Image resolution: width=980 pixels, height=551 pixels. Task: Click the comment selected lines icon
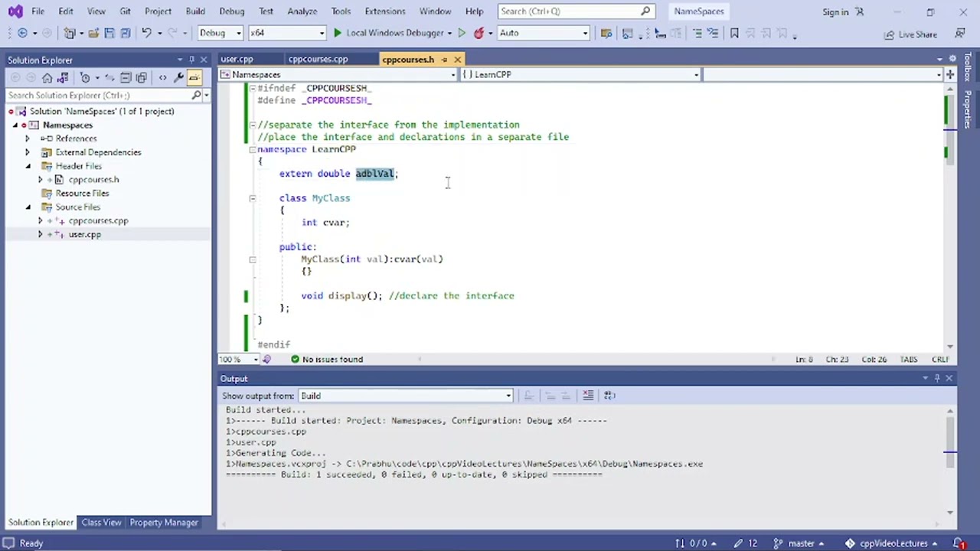697,33
